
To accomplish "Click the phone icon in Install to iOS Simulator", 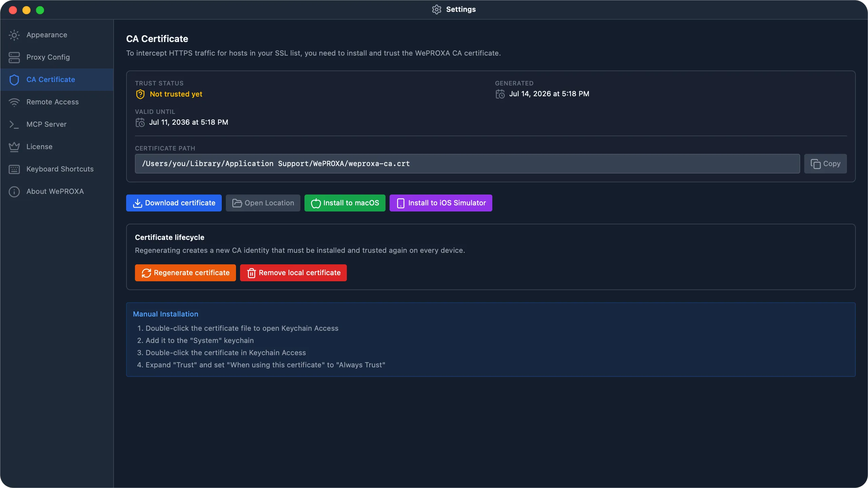I will (400, 203).
